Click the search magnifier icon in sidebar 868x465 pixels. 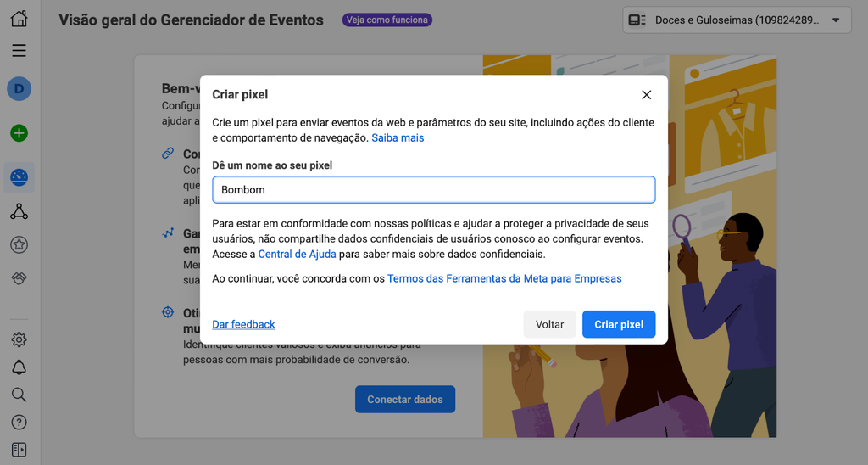tap(19, 395)
